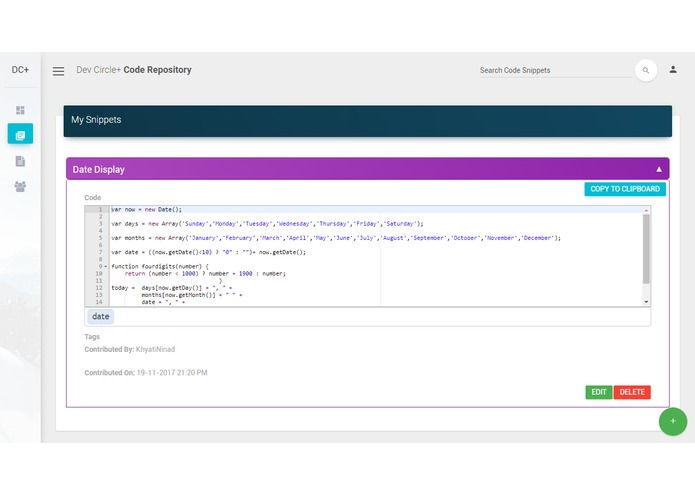Delete the Date Display snippet
Image resolution: width=695 pixels, height=494 pixels.
tap(632, 392)
